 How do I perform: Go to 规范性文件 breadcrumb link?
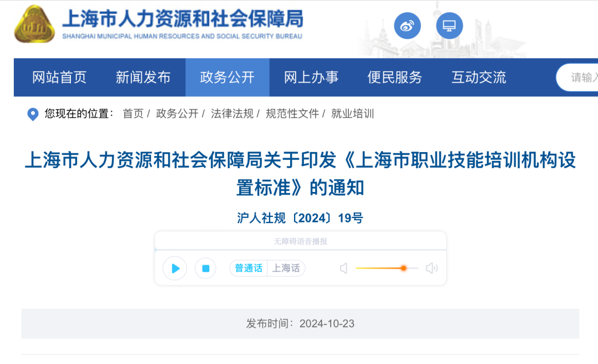point(292,113)
